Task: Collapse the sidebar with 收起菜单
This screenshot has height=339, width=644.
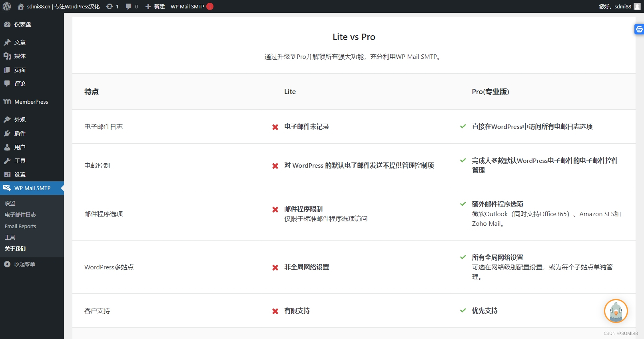Action: click(32, 264)
